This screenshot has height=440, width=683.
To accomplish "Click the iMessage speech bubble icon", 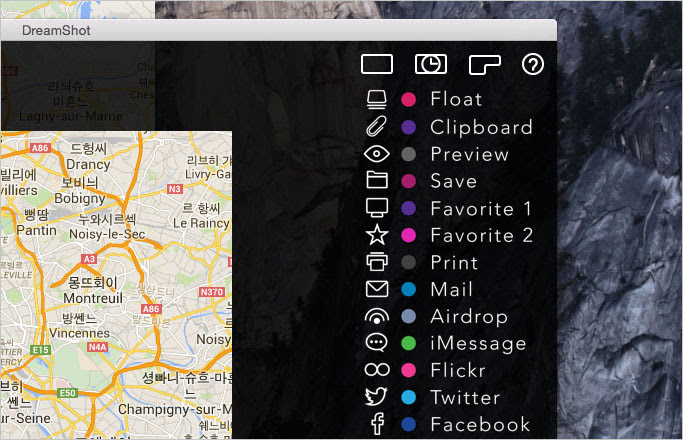I will (x=377, y=343).
